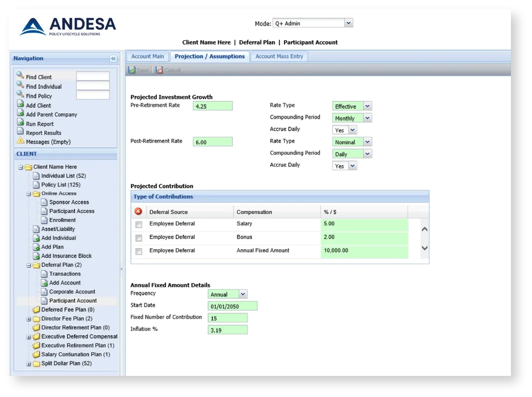This screenshot has width=532, height=397.
Task: Click the Transactions page icon
Action: point(44,274)
